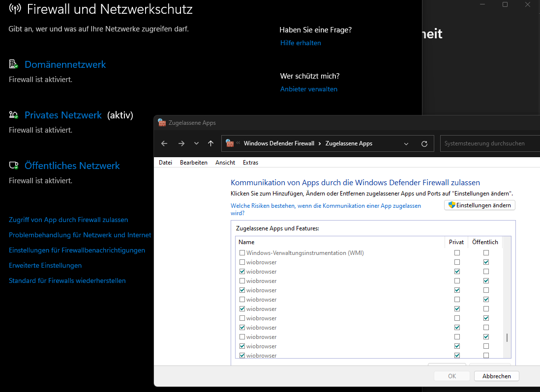Click the up arrow navigation icon

pyautogui.click(x=210, y=143)
